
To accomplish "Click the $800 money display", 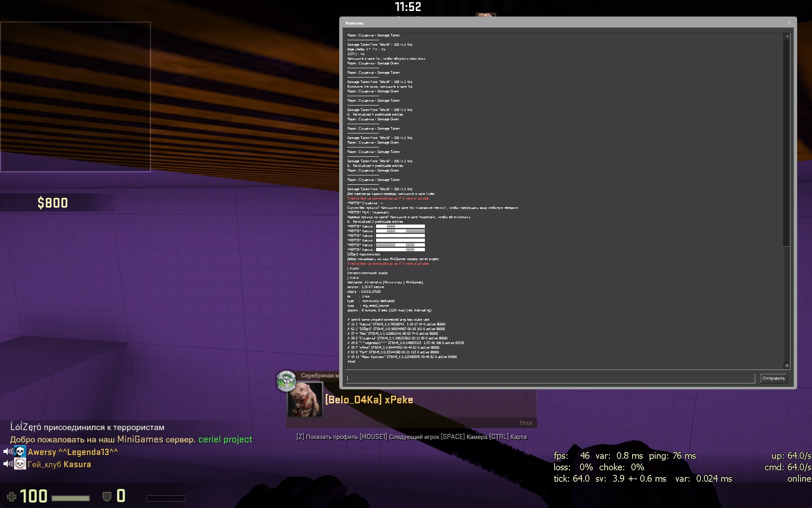I will tap(53, 203).
